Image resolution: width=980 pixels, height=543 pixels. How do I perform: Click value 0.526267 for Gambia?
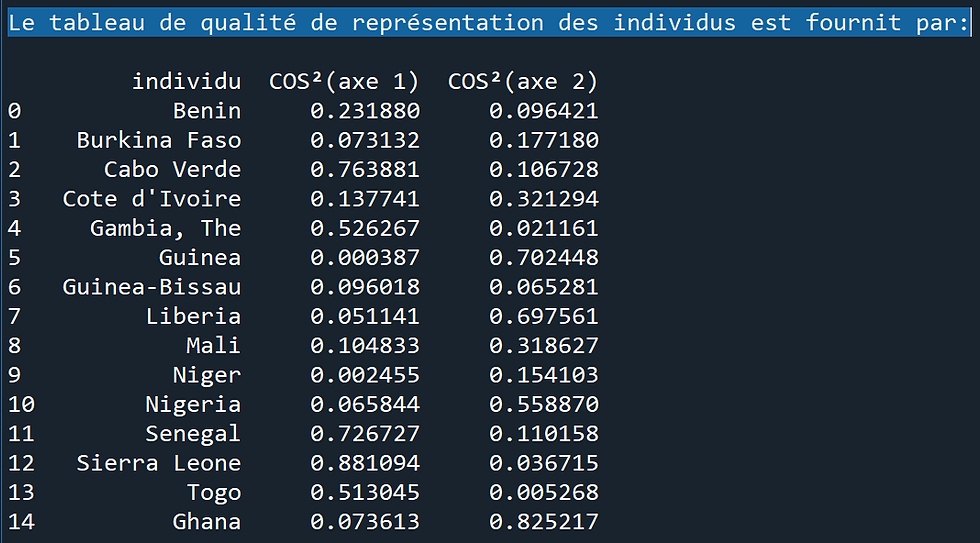365,228
